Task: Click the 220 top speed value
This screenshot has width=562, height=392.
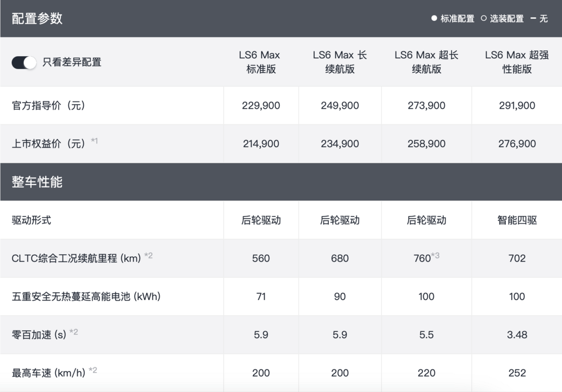Action: [x=427, y=373]
